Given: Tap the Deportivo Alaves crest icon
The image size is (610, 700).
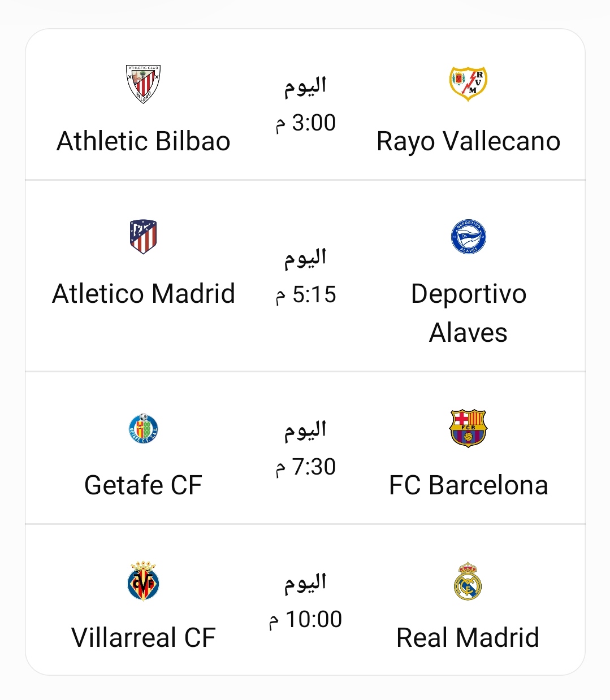Looking at the screenshot, I should pyautogui.click(x=468, y=237).
